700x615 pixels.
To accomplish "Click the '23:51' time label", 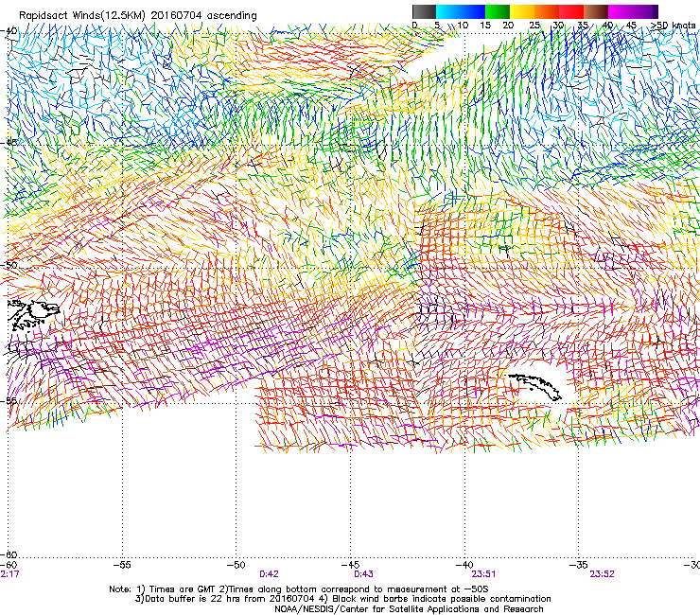I will tap(483, 574).
